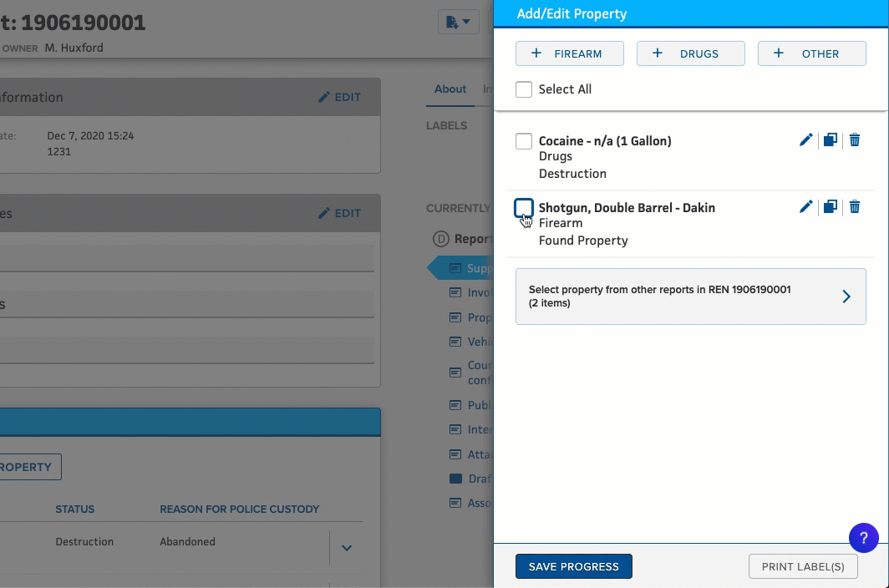Open the report export icon dropdown
Image resolution: width=889 pixels, height=588 pixels.
pyautogui.click(x=459, y=22)
